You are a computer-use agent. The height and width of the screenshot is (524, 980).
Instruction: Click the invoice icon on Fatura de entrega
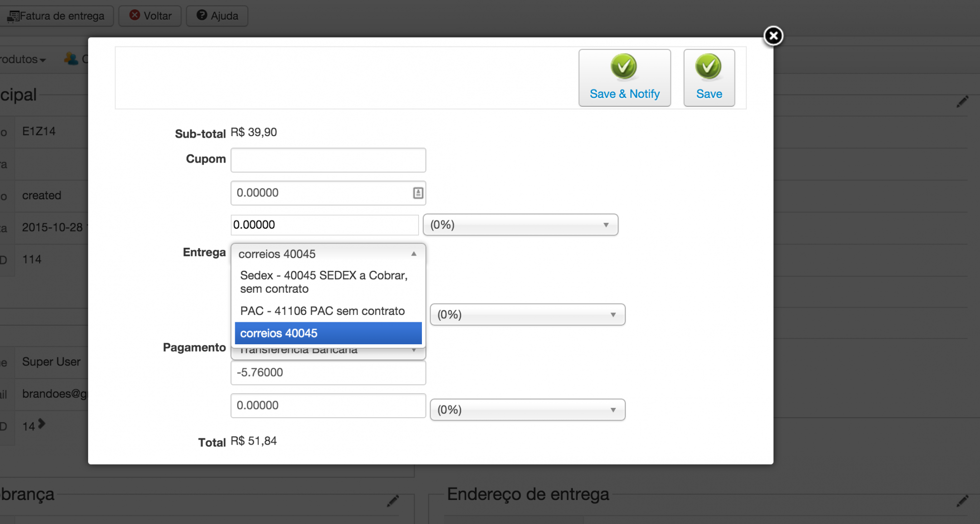coord(13,16)
